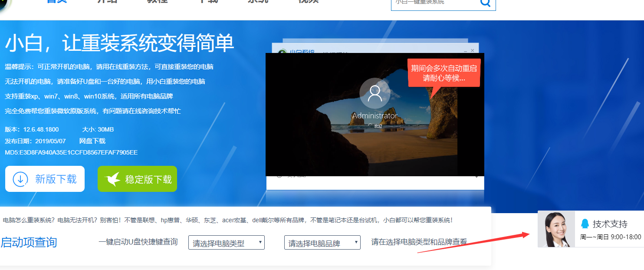Click the 稳定版下载 button

pyautogui.click(x=137, y=178)
